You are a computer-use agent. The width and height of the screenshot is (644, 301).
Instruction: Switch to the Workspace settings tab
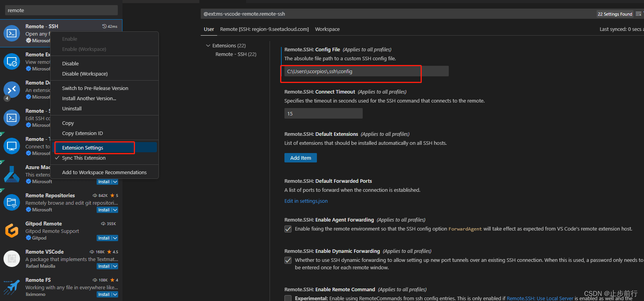point(327,29)
